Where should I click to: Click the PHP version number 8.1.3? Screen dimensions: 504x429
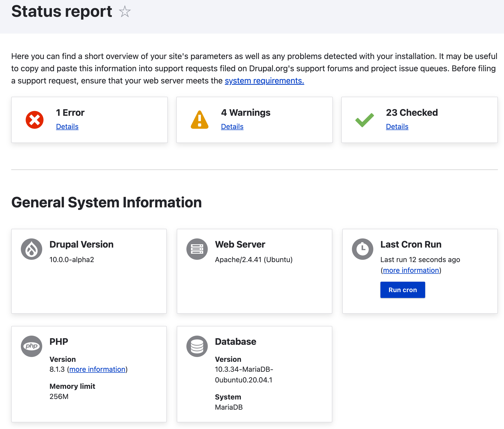click(x=57, y=369)
